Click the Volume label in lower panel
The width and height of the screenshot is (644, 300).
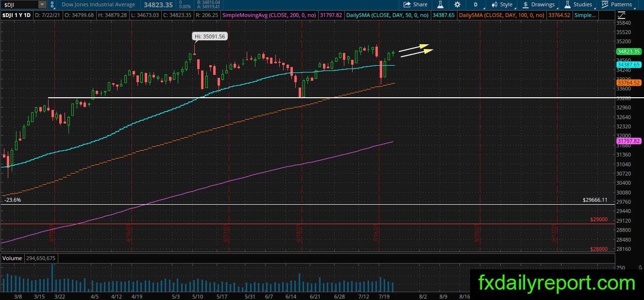12,258
